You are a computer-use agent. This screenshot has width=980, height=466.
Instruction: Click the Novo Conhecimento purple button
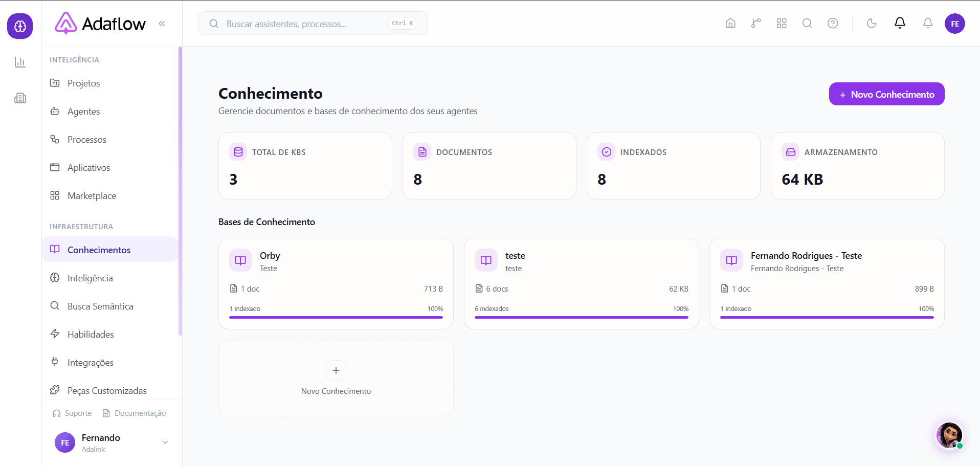[886, 94]
